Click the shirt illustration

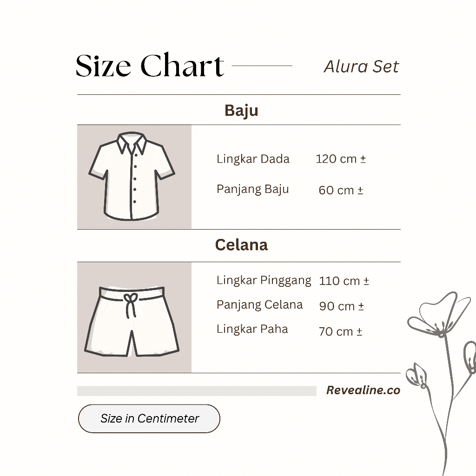(132, 177)
